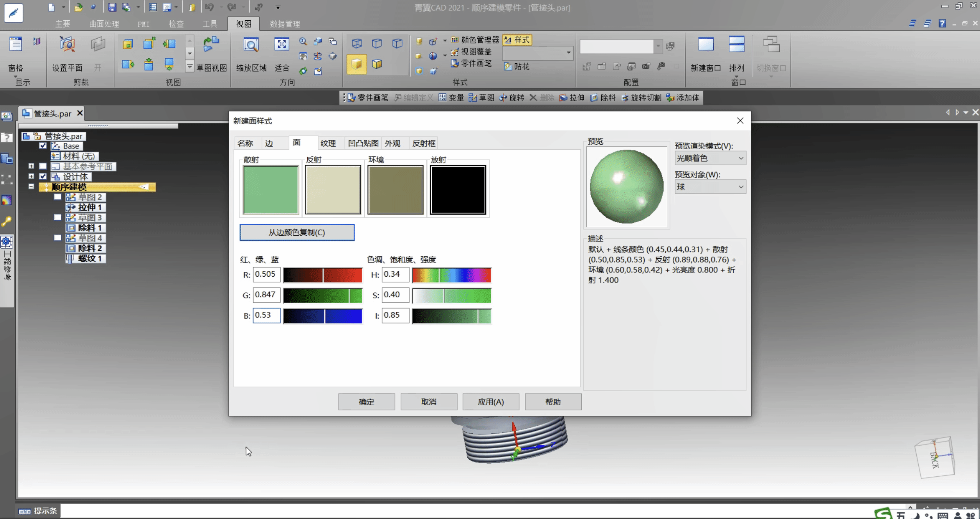Click 拉伸 extrude in quick toolbar
980x519 pixels.
pyautogui.click(x=572, y=98)
